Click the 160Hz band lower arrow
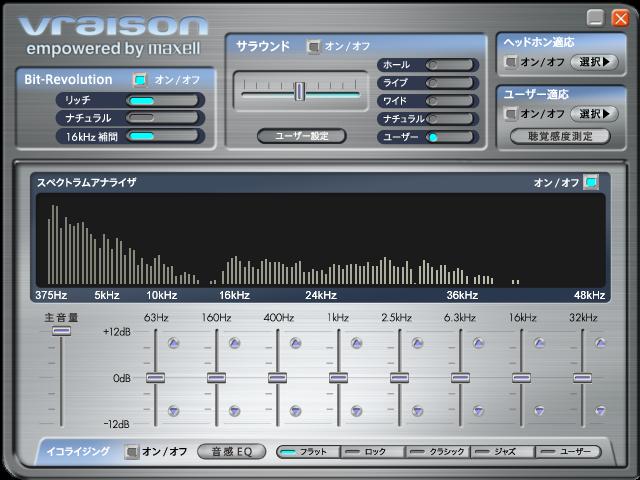Screen dimensions: 640x480 point(234,410)
